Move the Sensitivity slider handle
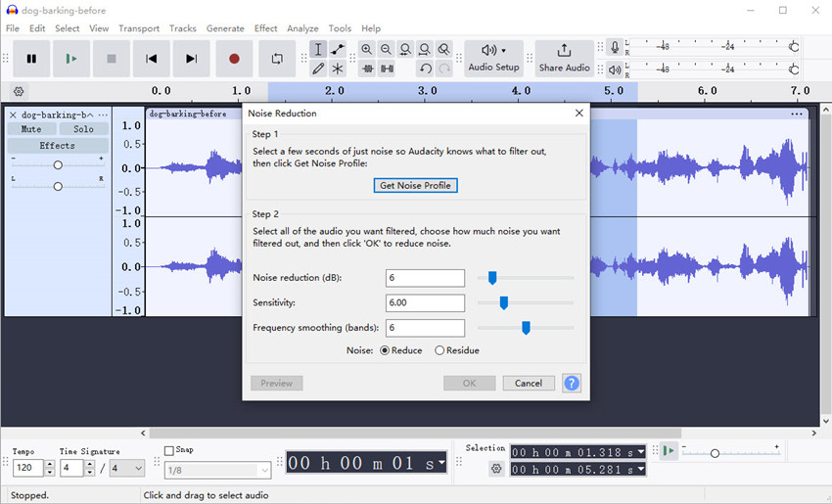Viewport: 832px width, 504px height. pyautogui.click(x=504, y=302)
